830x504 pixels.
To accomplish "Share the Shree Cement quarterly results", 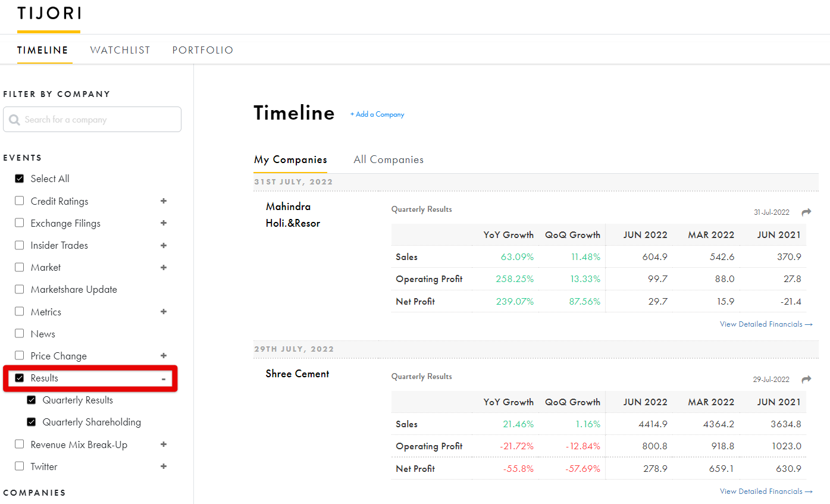I will (x=806, y=380).
